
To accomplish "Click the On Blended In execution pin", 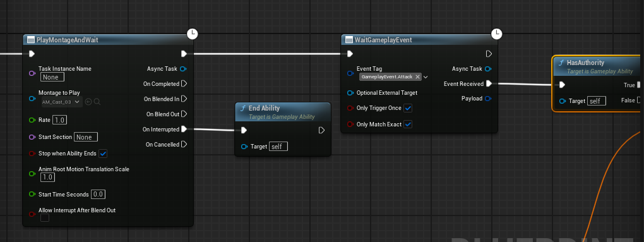I will click(x=184, y=99).
